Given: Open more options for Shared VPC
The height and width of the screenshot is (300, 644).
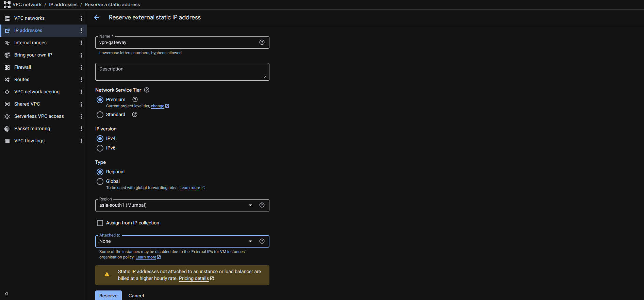Looking at the screenshot, I should [81, 104].
